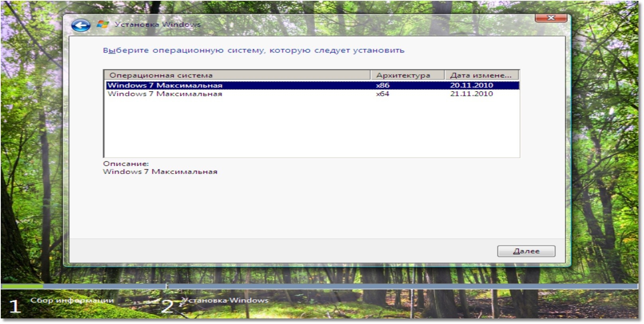
Task: Click the x86 architecture cell
Action: coord(383,85)
